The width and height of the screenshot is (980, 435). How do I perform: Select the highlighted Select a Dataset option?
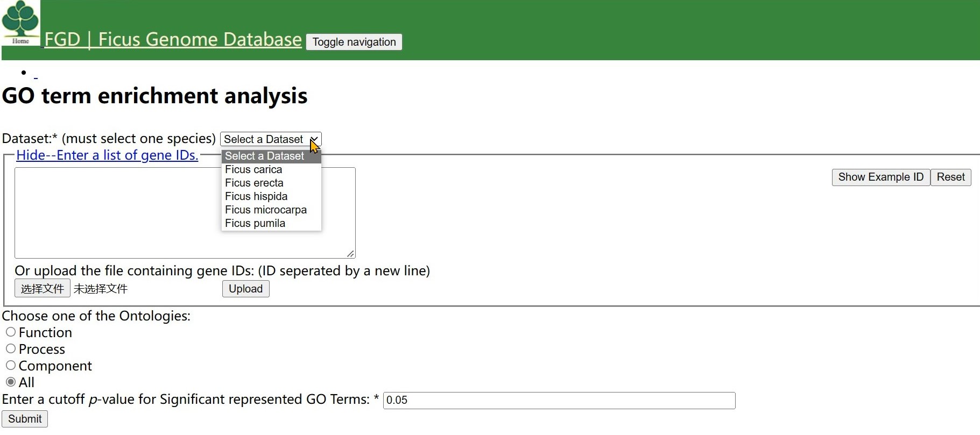[x=265, y=156]
